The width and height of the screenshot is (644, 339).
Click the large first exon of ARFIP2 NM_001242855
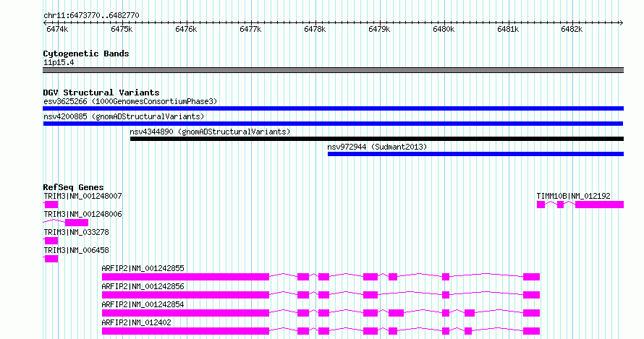(186, 277)
